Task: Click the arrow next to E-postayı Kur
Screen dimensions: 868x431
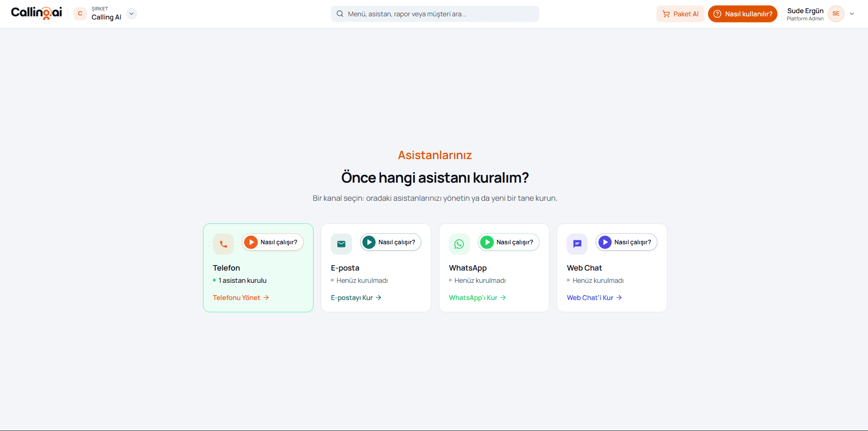Action: point(379,298)
